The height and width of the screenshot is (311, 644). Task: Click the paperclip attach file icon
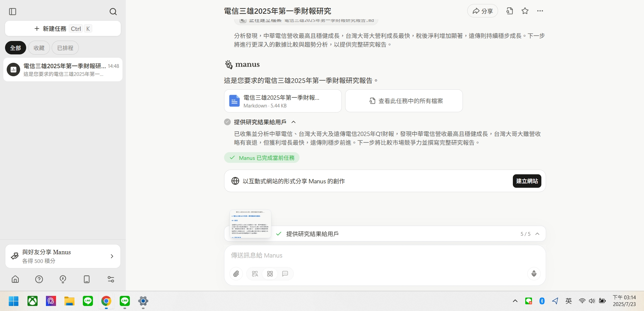click(236, 274)
